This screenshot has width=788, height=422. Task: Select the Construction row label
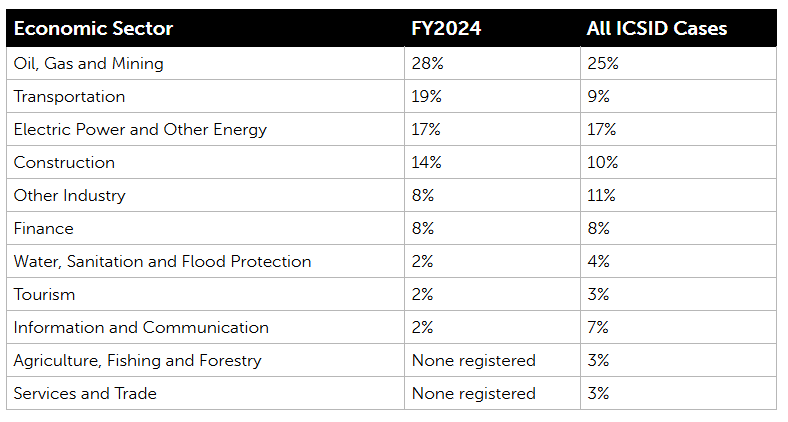(64, 163)
